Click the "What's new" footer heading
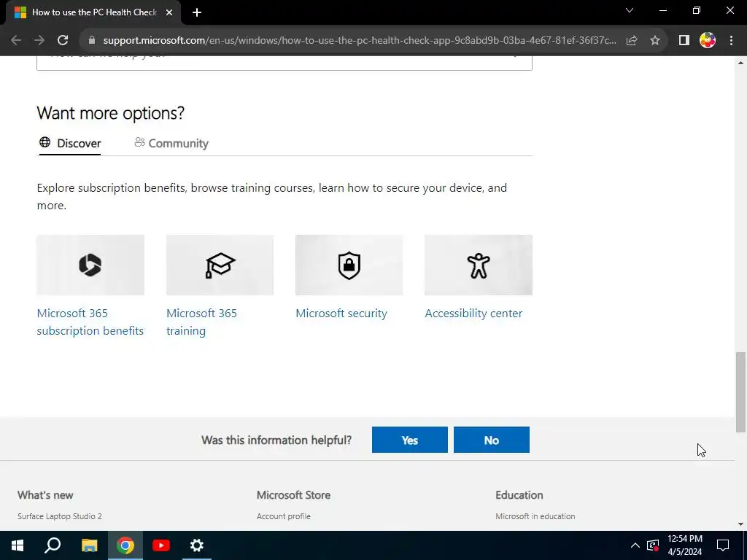The image size is (747, 560). pos(45,495)
